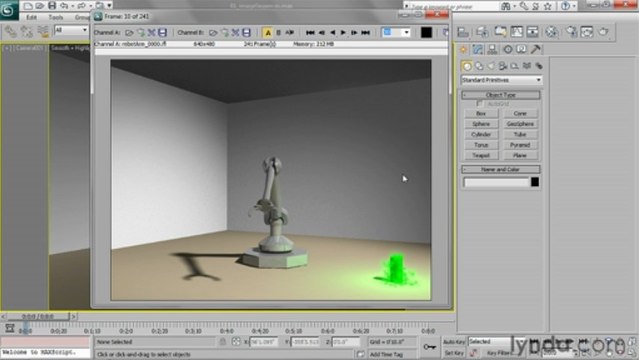Select the Hierarchy tab in command panel
639x360 pixels.
click(x=492, y=49)
